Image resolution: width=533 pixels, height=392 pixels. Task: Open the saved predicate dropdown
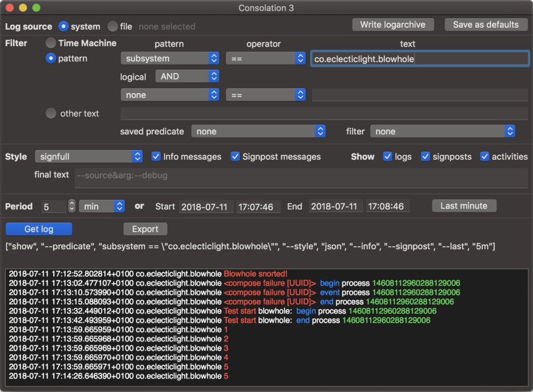tap(259, 131)
